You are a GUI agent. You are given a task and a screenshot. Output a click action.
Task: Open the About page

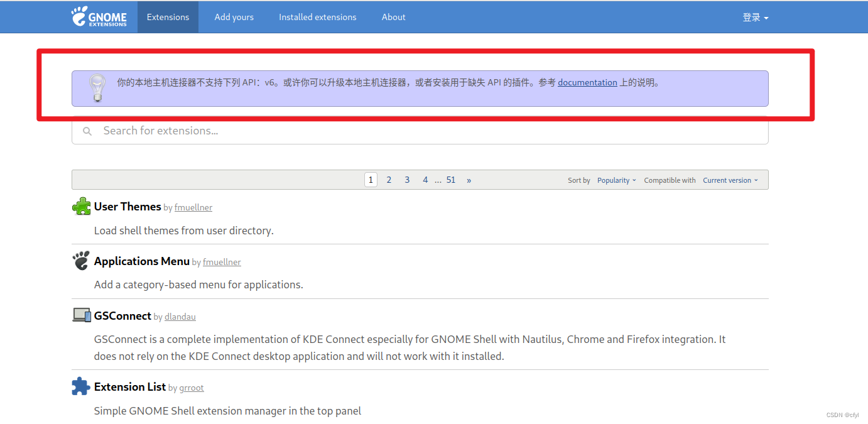(x=394, y=17)
